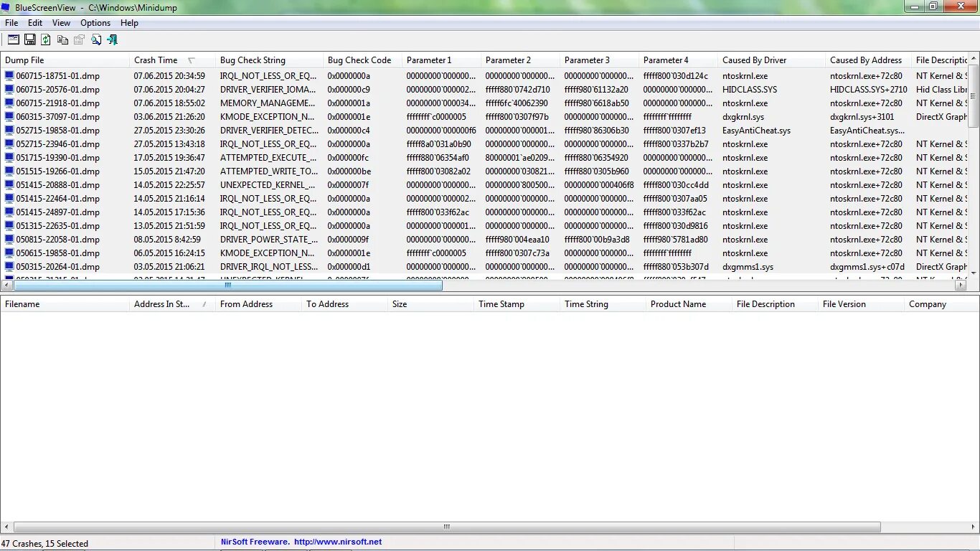Image resolution: width=980 pixels, height=551 pixels.
Task: Click '47 Crashes, 15 Selected' status text
Action: coord(44,543)
